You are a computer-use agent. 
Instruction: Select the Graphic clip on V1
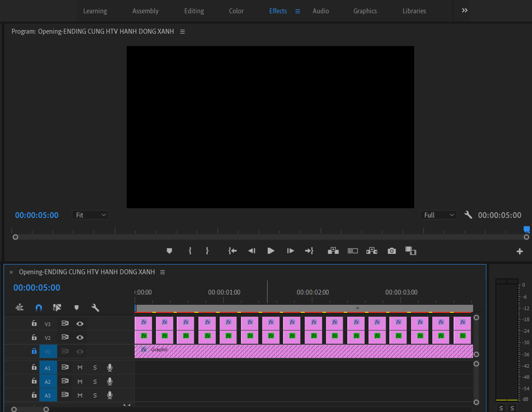coord(304,351)
